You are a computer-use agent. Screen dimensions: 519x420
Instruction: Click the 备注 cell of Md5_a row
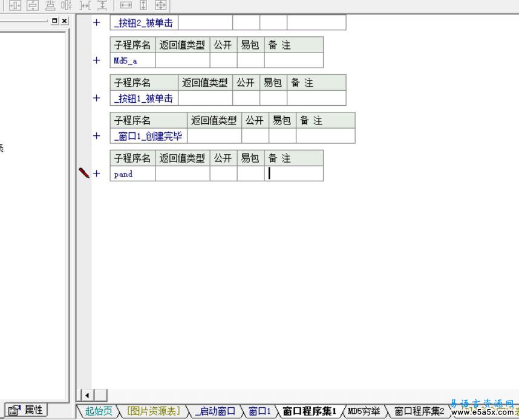click(x=294, y=60)
